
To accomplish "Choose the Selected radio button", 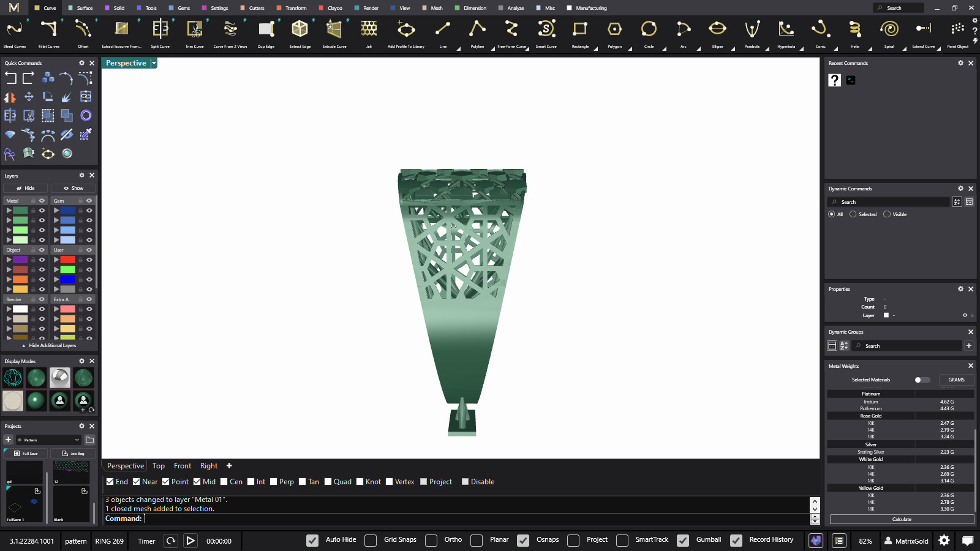I will point(853,214).
